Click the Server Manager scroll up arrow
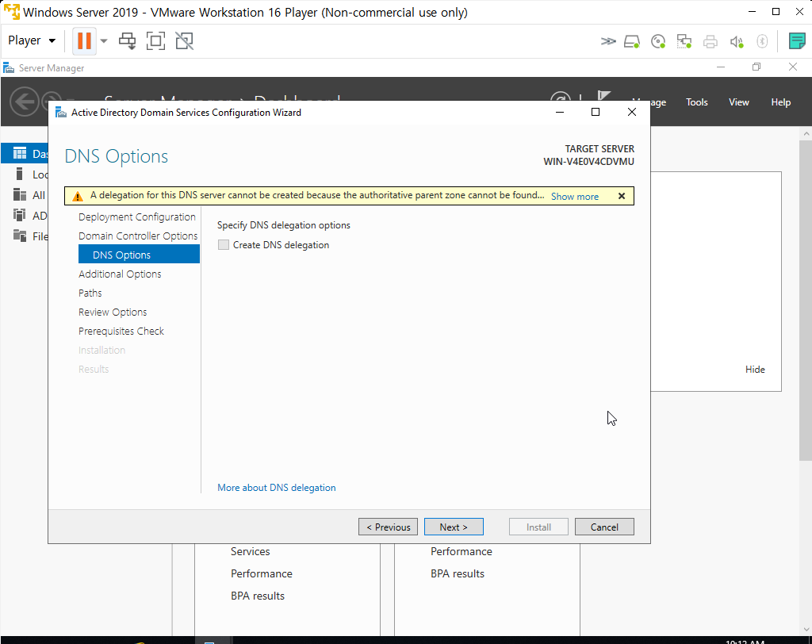Screen dimensions: 812x644 click(x=806, y=134)
